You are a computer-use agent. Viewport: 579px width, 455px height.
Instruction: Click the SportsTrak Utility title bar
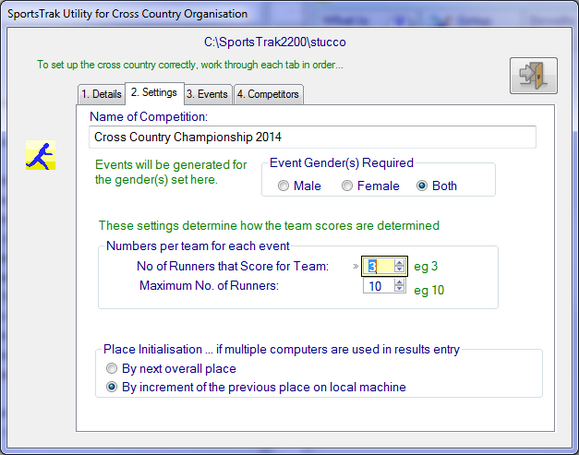[x=290, y=14]
